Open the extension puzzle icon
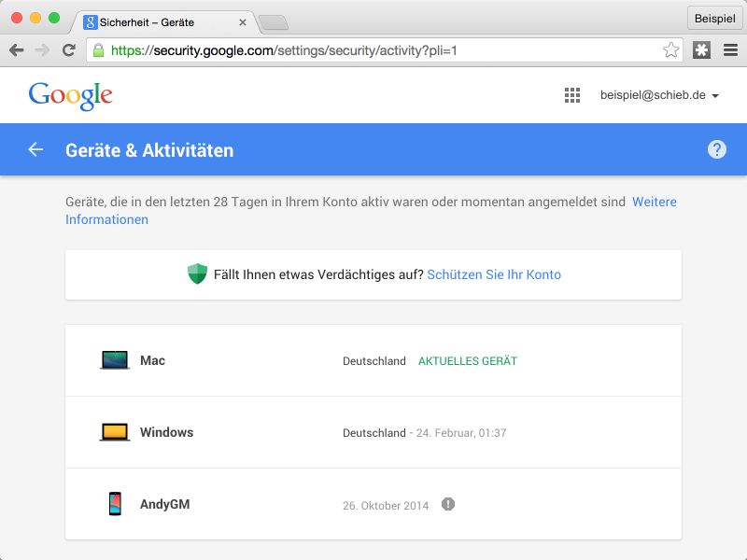Viewport: 747px width, 560px height. [x=701, y=50]
